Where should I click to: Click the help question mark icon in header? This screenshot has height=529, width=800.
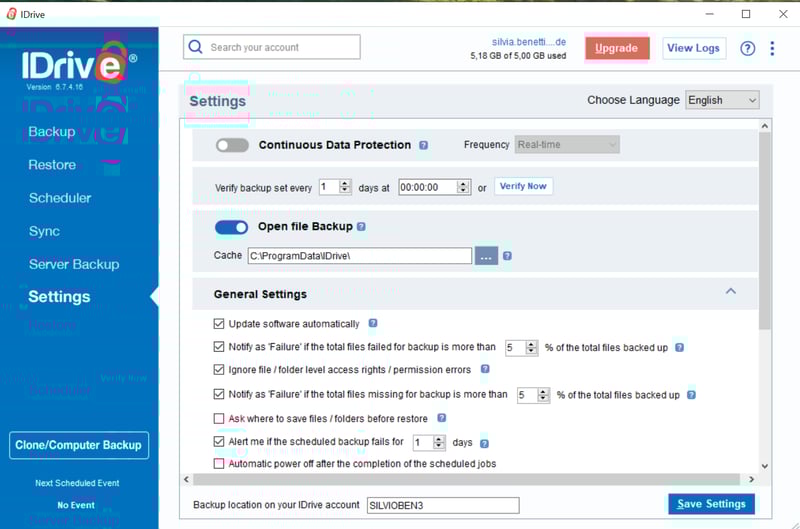[747, 48]
